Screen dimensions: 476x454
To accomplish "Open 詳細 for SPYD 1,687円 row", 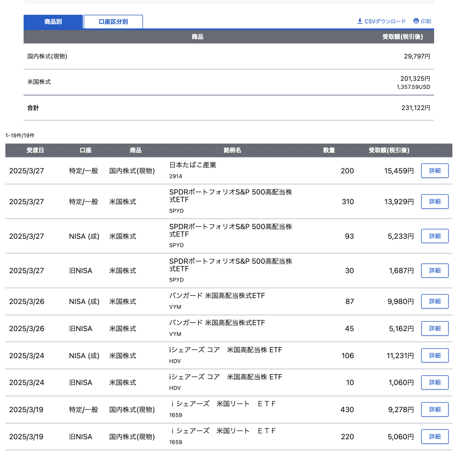I will point(435,270).
